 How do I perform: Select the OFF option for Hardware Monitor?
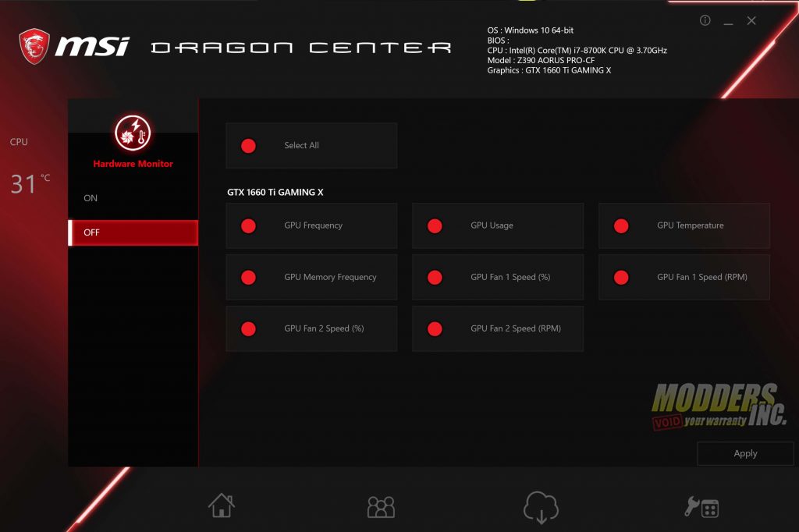tap(133, 233)
